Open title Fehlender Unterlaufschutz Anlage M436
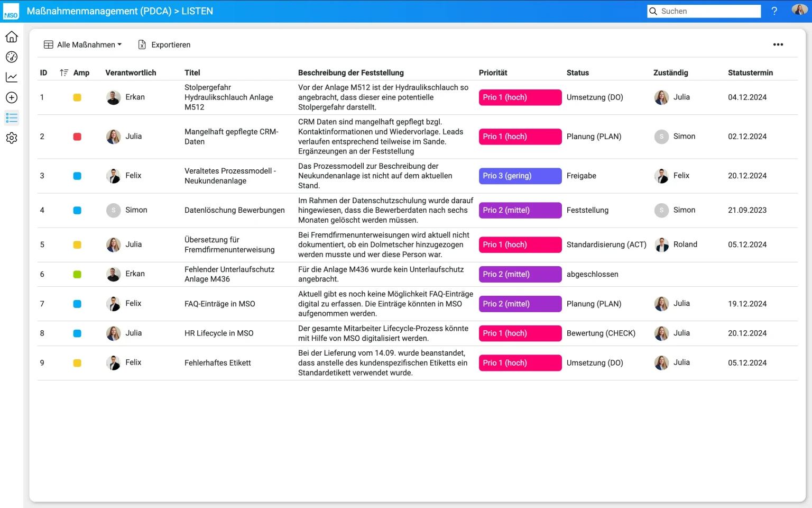 tap(229, 274)
